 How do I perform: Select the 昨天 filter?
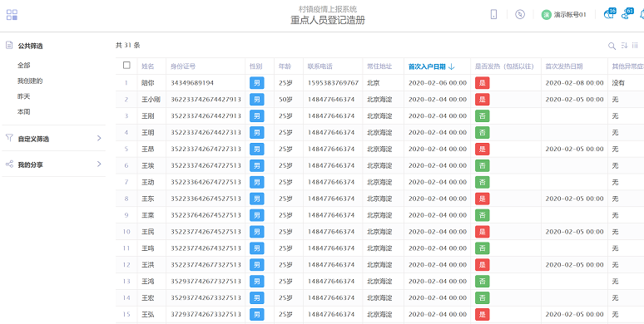pos(24,96)
